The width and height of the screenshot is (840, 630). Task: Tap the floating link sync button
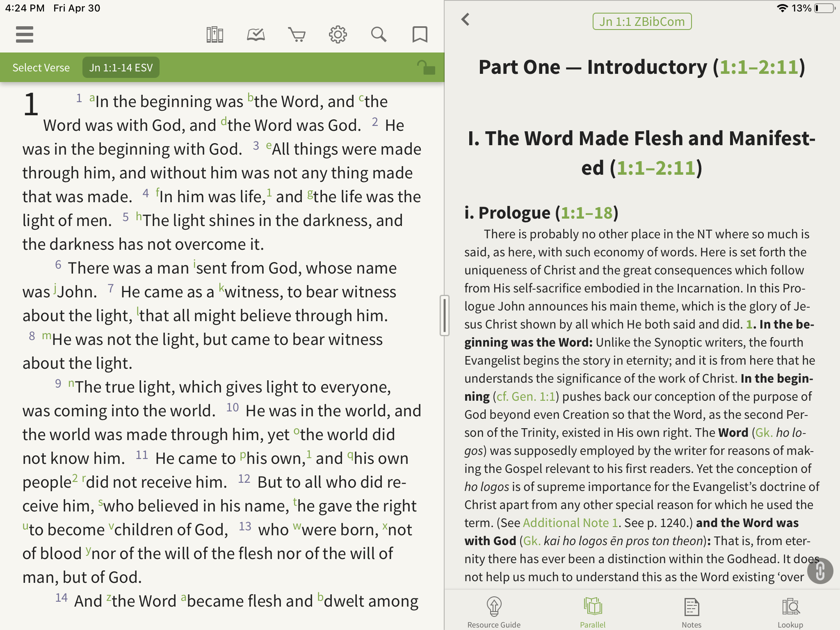click(x=820, y=571)
